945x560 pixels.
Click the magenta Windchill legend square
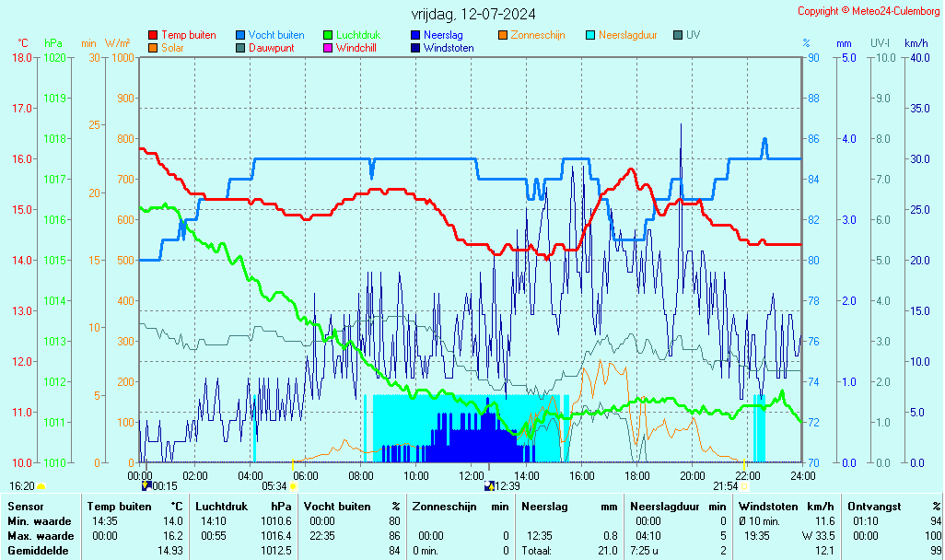coord(328,47)
